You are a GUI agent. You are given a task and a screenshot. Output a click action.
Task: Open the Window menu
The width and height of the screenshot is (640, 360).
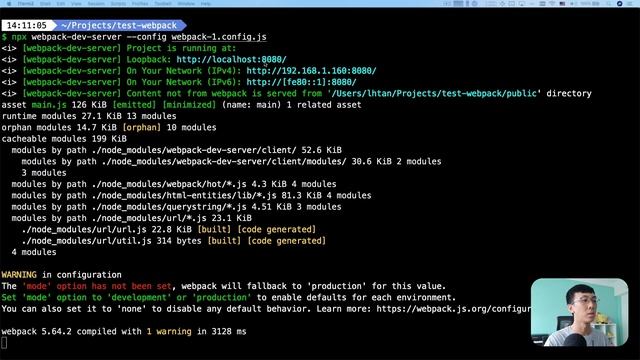click(x=186, y=4)
